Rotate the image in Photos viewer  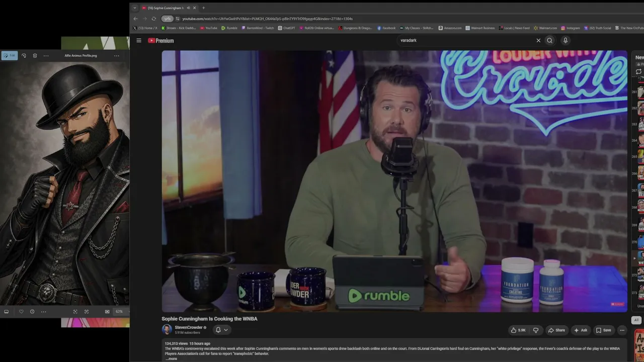tap(24, 56)
